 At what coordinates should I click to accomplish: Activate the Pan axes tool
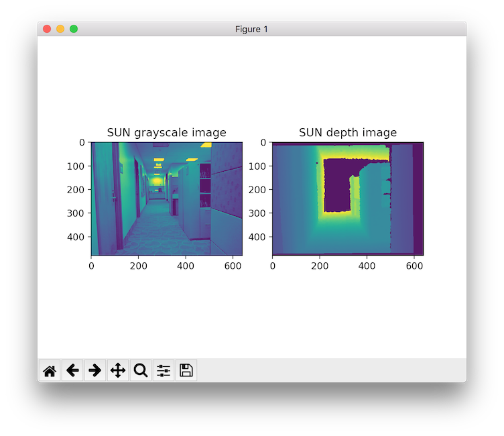click(x=118, y=370)
